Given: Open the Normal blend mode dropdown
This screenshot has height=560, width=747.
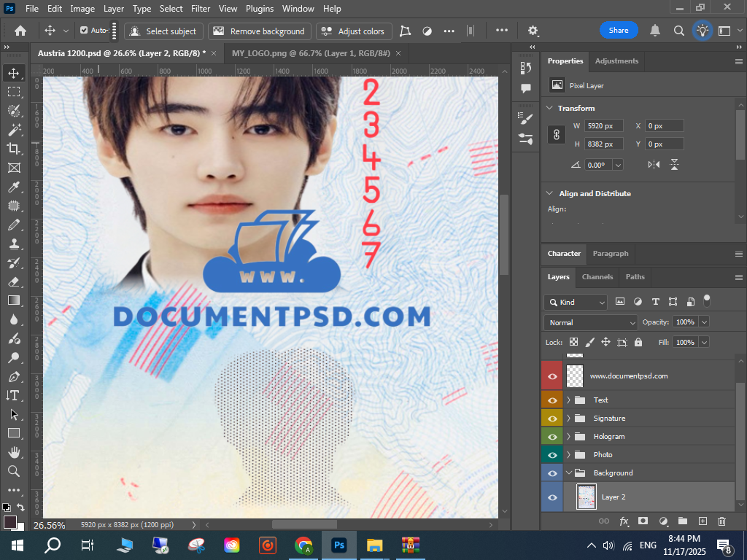Looking at the screenshot, I should (591, 322).
